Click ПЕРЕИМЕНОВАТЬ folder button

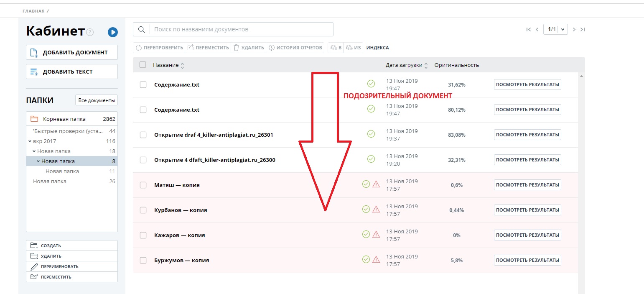[x=72, y=266]
